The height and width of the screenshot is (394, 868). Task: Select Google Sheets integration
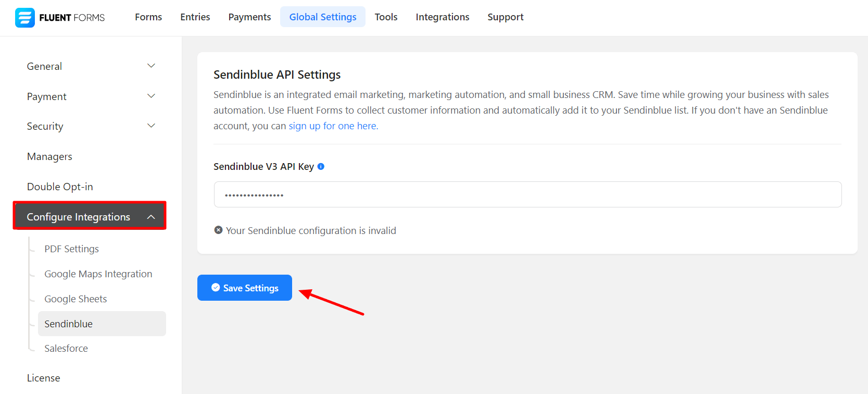tap(76, 299)
